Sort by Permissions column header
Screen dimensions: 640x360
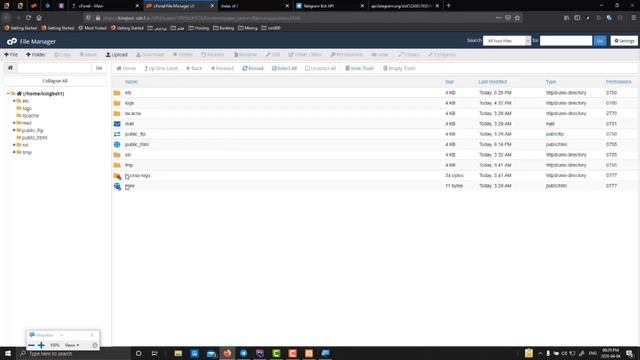click(x=618, y=82)
